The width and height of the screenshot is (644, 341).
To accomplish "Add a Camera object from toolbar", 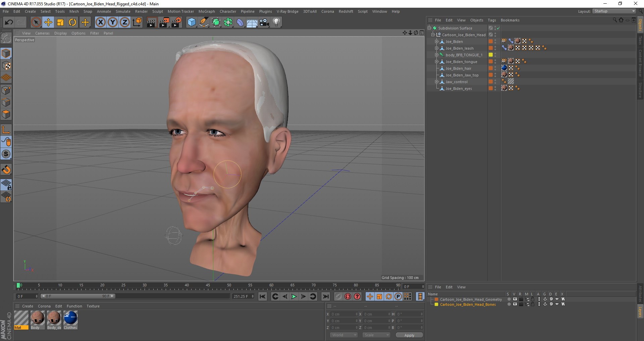I will [x=264, y=22].
